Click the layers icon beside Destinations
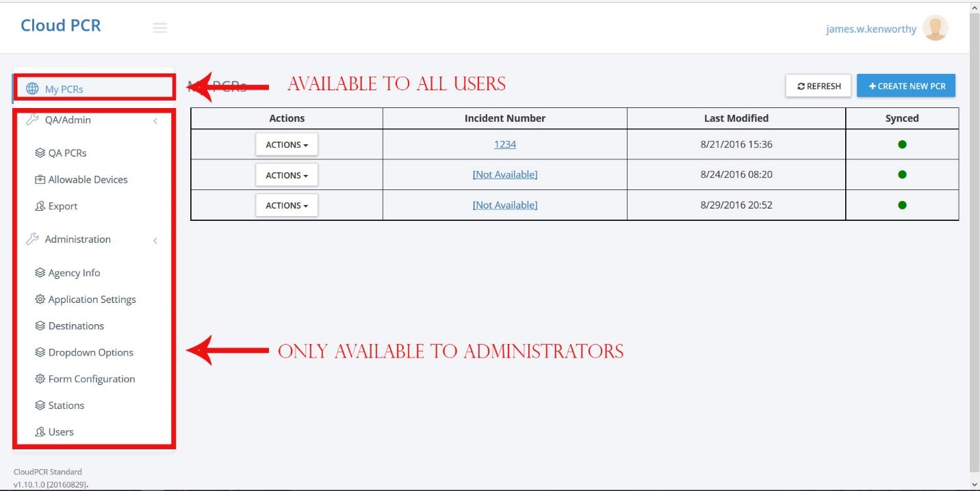980x491 pixels. (x=40, y=326)
